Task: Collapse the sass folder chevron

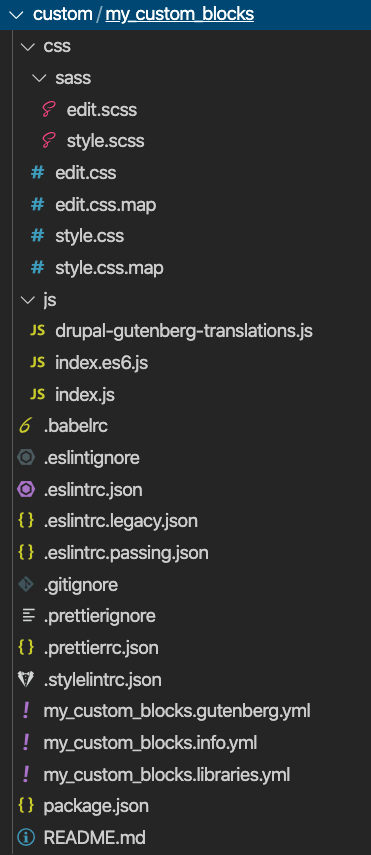Action: tap(38, 79)
